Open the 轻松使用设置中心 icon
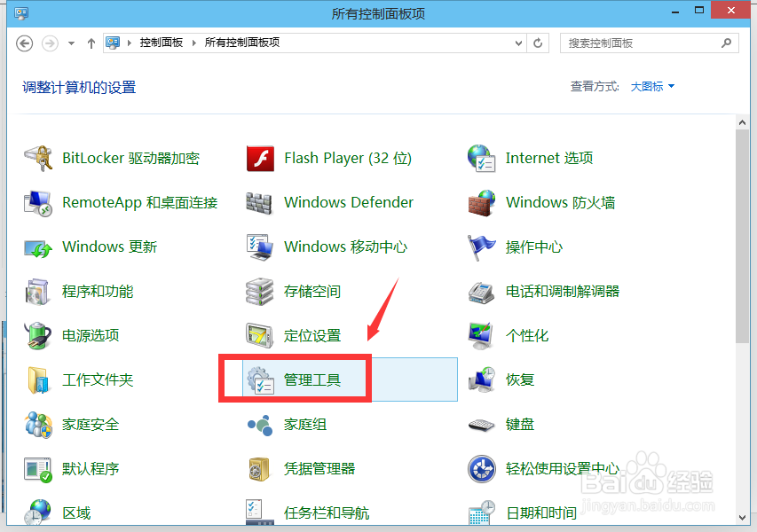This screenshot has height=532, width=757. click(x=482, y=469)
